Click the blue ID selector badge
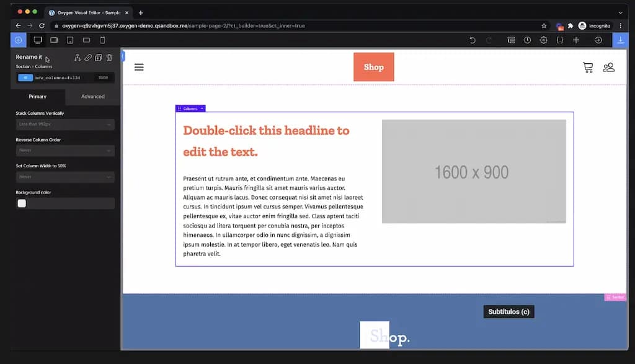 pyautogui.click(x=25, y=78)
